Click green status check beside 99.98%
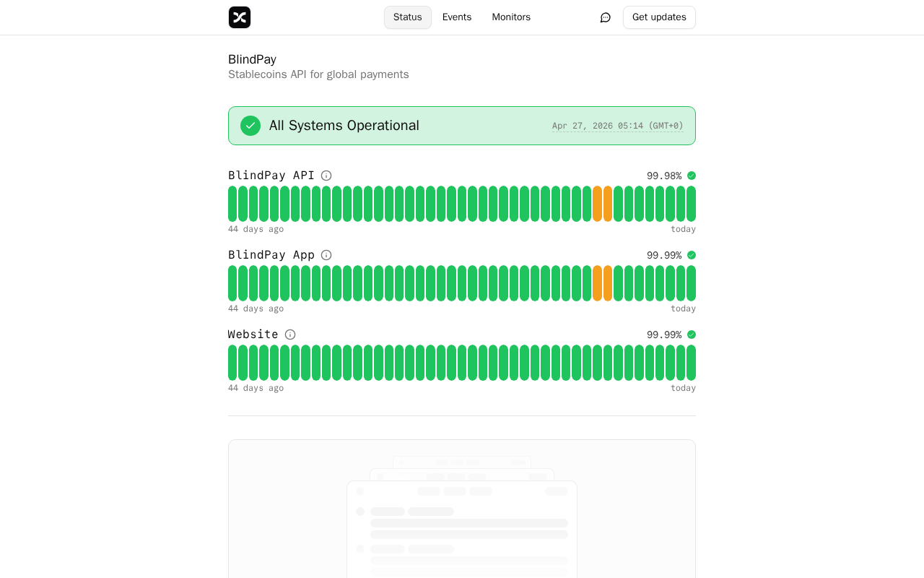 point(692,176)
